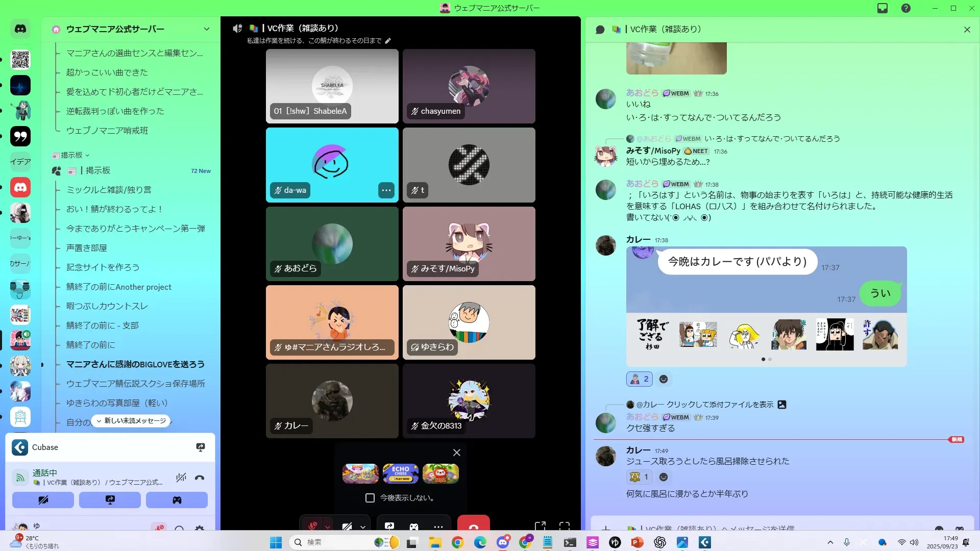Open the 記念サイトを作ろう thread
This screenshot has width=980, height=551.
(103, 267)
